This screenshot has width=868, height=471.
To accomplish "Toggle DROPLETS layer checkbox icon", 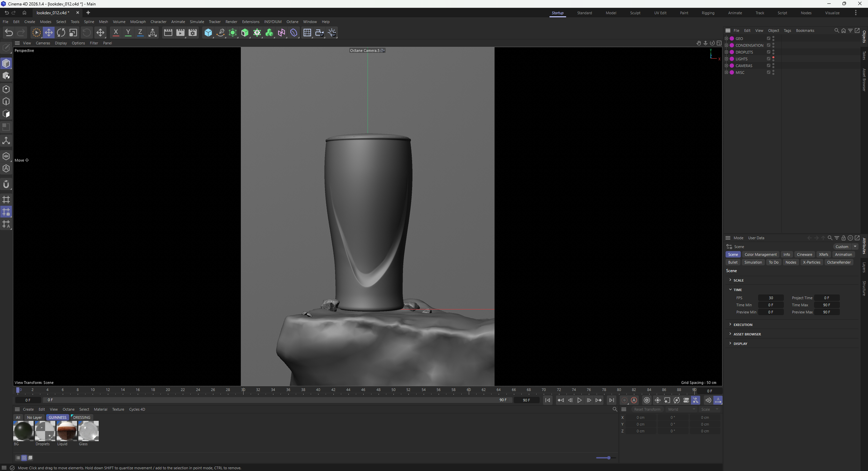I will point(768,52).
